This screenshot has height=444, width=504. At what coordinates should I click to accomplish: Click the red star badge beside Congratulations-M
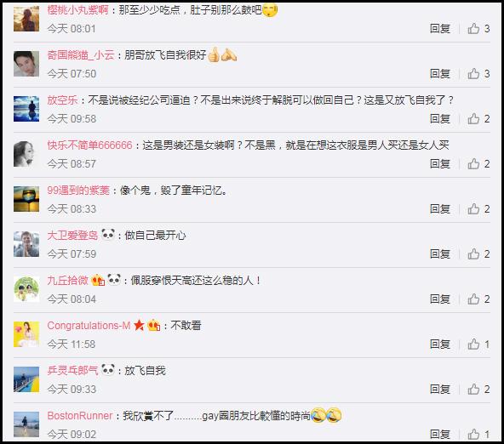pos(139,325)
